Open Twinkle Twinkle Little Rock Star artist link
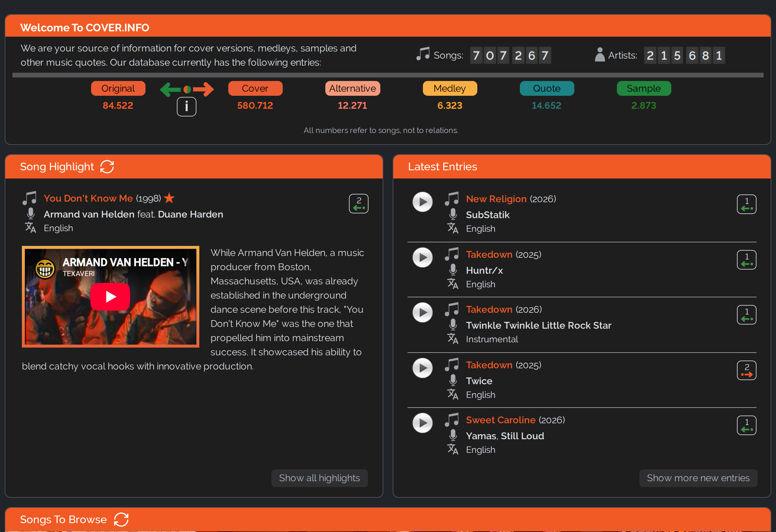Screen dimensions: 776x532 pyautogui.click(x=539, y=325)
